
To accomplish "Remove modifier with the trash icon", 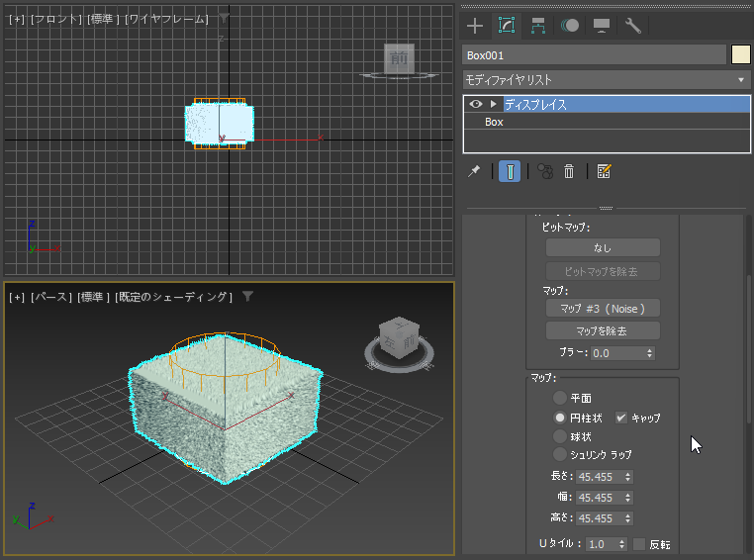I will point(569,171).
